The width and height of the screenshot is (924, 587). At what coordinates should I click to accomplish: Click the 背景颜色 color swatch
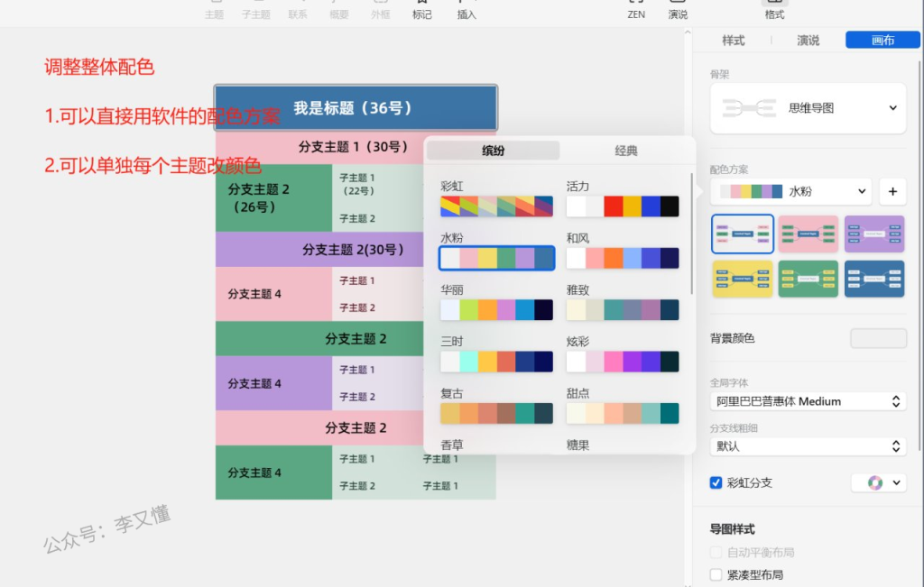[878, 338]
